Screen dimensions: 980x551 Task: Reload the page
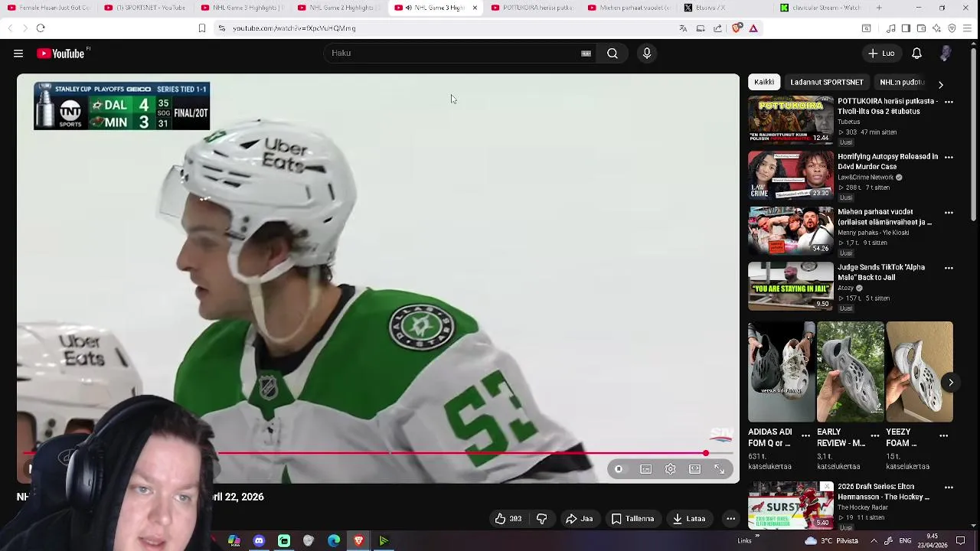point(41,28)
